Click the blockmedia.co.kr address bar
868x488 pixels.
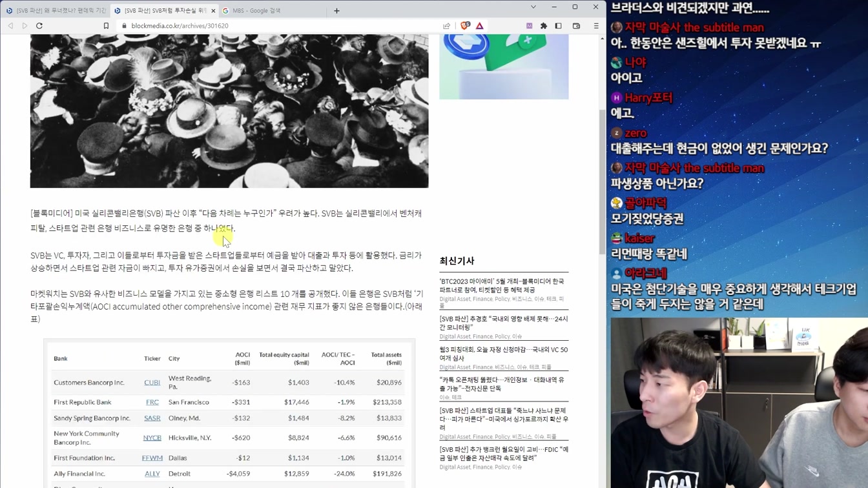[x=278, y=26]
